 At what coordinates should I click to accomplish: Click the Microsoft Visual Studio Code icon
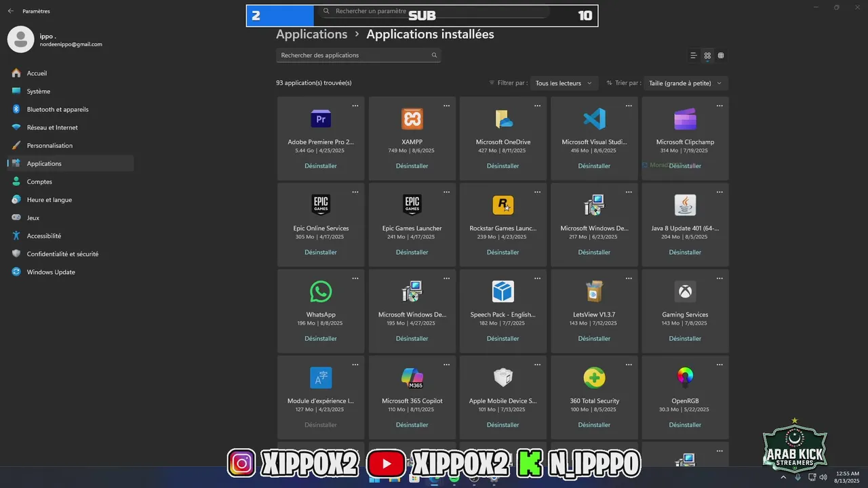pyautogui.click(x=594, y=119)
